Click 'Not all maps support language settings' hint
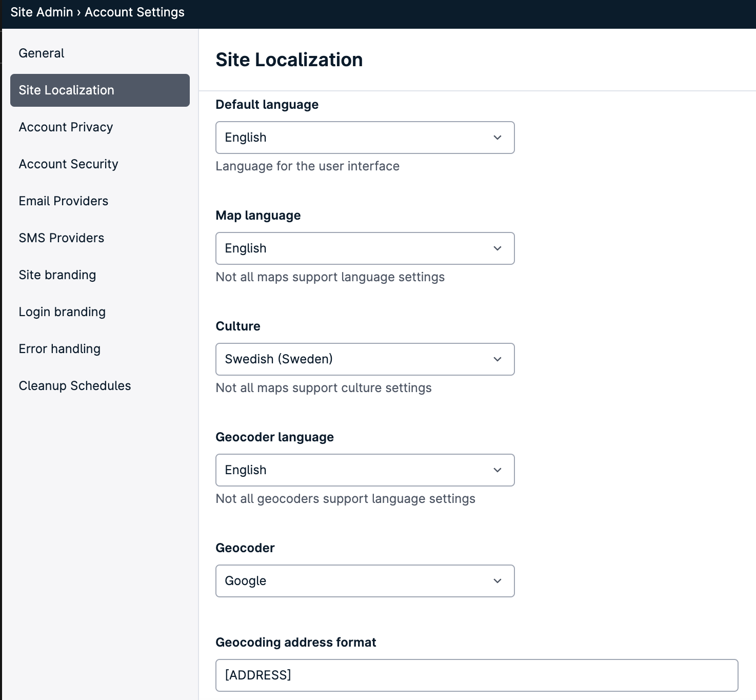This screenshot has width=756, height=700. [330, 277]
